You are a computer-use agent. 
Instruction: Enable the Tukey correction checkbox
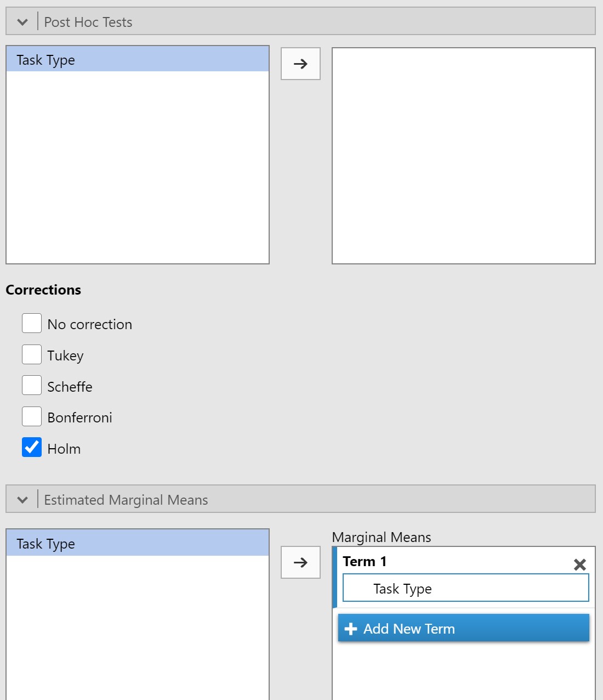point(32,354)
